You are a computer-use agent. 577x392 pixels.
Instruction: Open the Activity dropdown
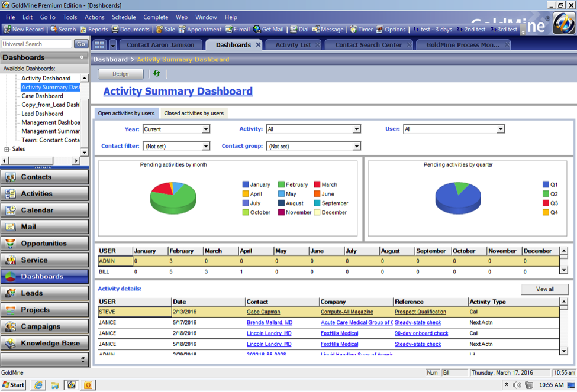356,129
